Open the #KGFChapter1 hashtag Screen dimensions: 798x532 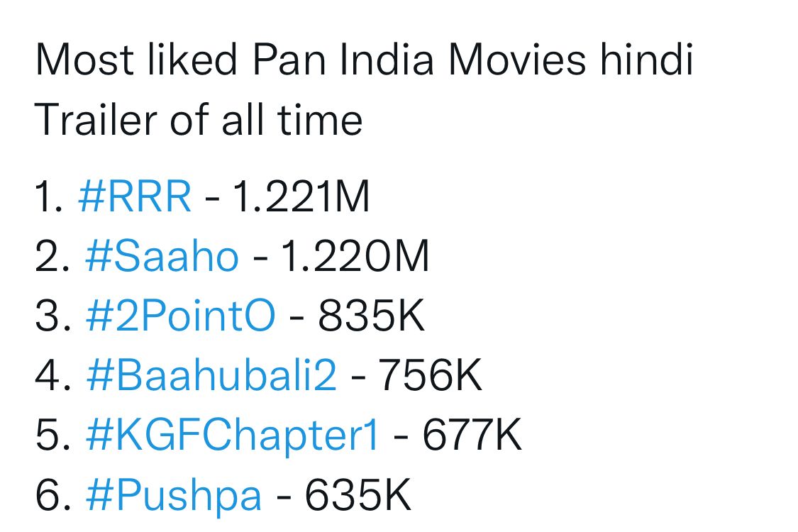coord(233,436)
